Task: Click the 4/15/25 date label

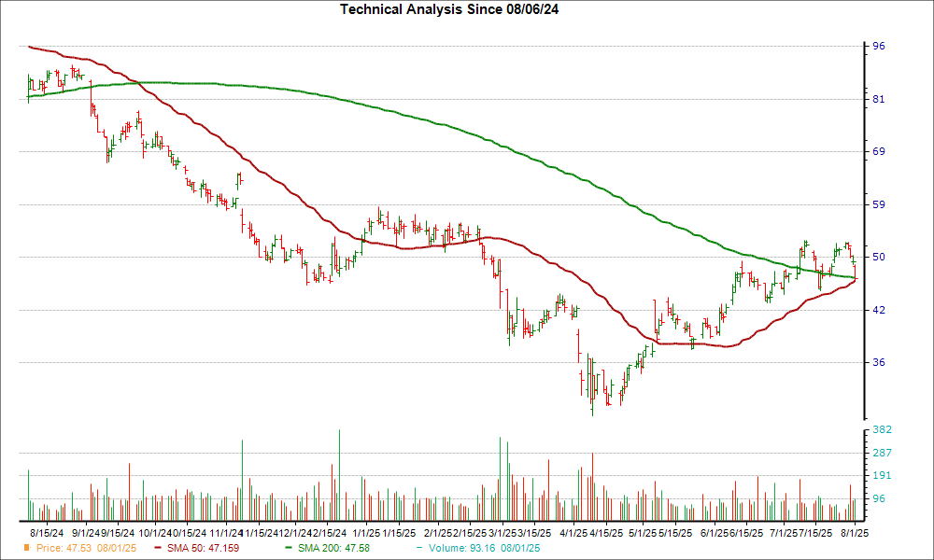Action: pyautogui.click(x=606, y=533)
